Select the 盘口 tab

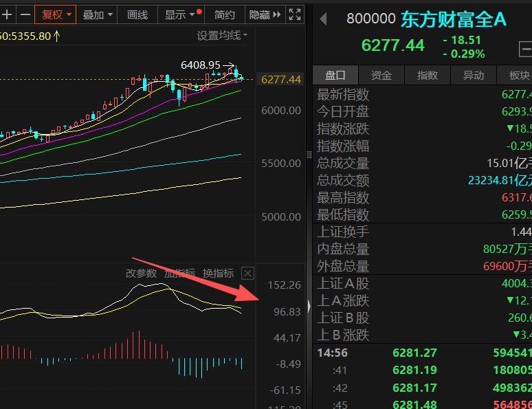coord(335,75)
